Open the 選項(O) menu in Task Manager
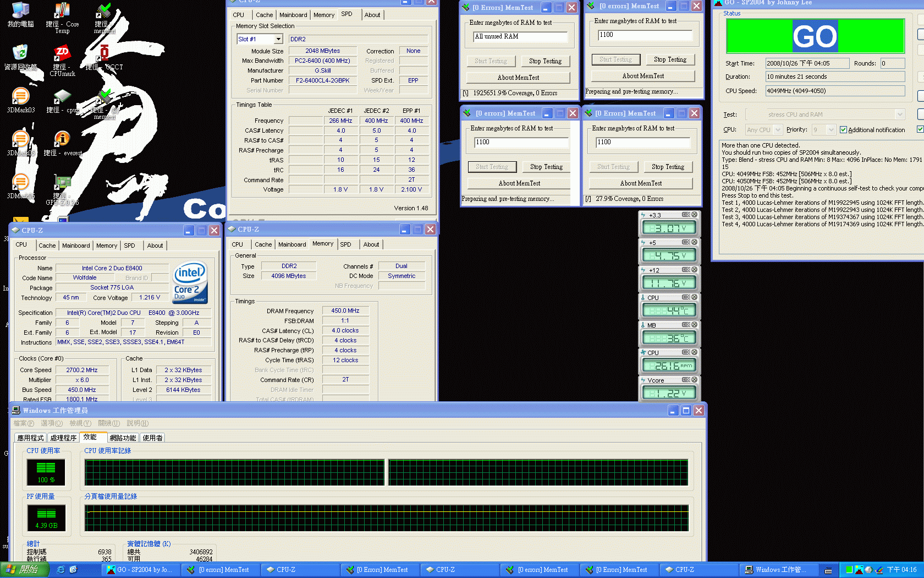924x578 pixels. (x=52, y=423)
